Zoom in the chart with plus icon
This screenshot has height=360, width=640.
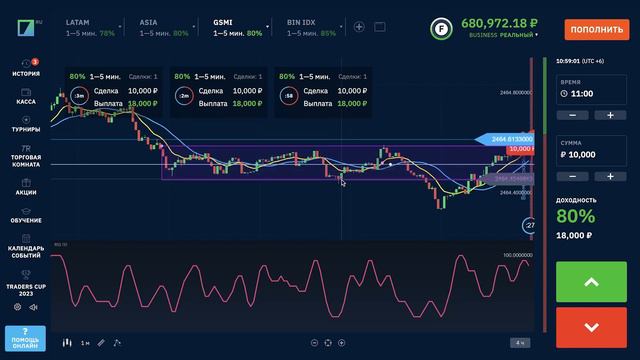tap(342, 343)
